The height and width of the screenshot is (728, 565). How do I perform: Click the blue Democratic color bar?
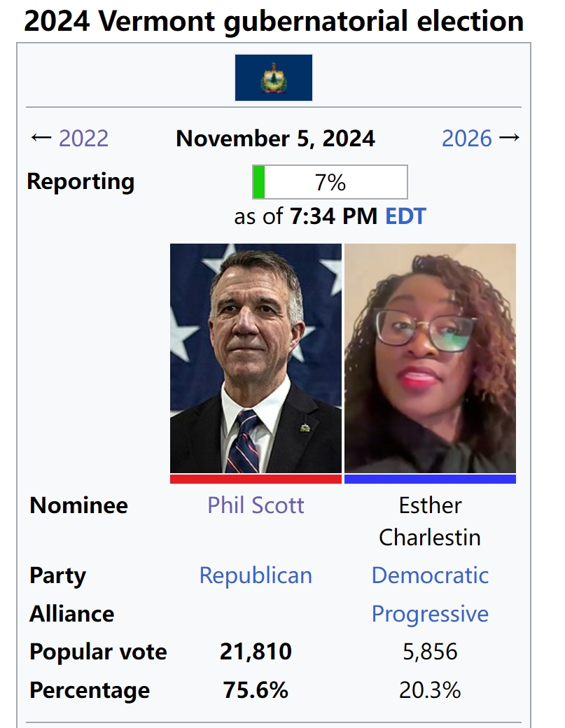pos(430,479)
